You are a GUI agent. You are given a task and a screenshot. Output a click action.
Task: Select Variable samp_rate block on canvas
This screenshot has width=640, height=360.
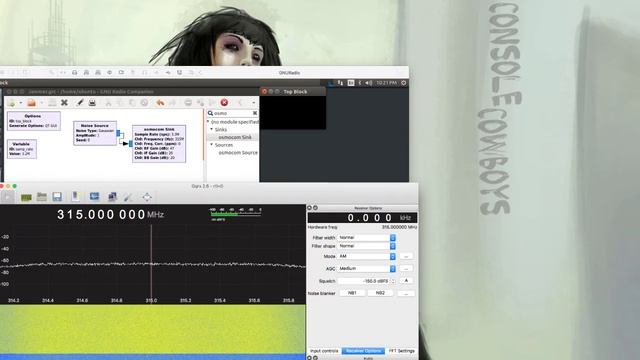pos(22,149)
